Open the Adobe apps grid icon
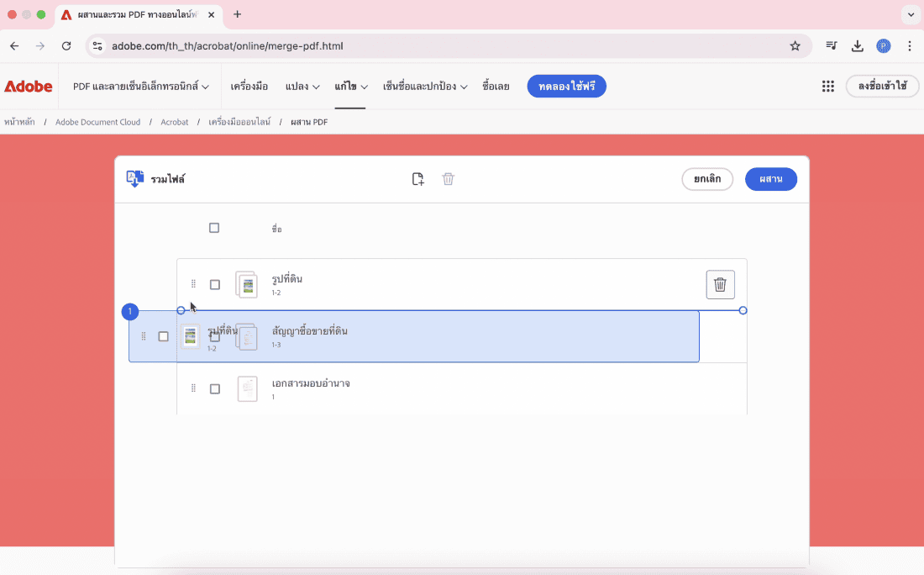 pyautogui.click(x=827, y=87)
